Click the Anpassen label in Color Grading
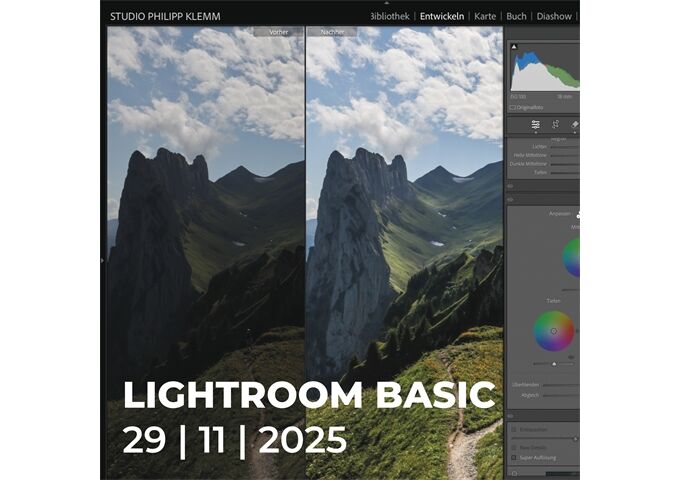This screenshot has height=480, width=680. 559,214
